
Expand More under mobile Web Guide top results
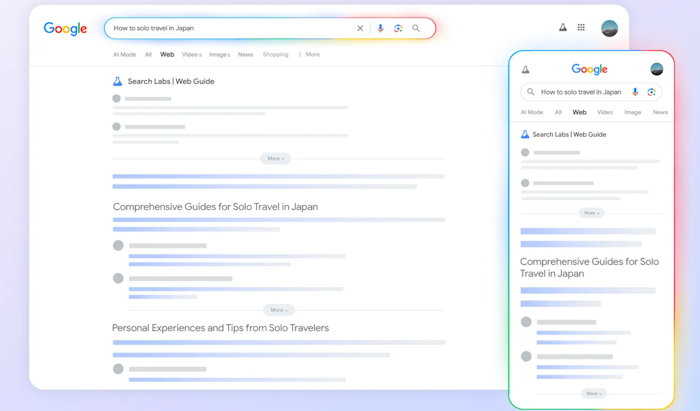tap(592, 213)
